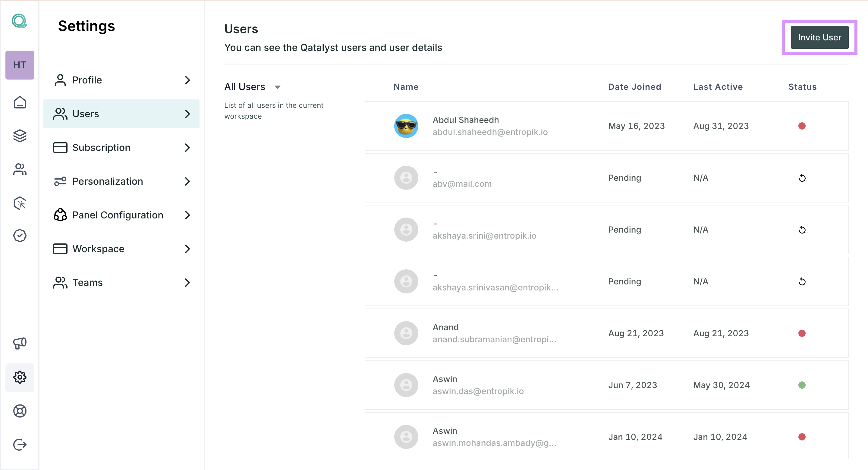
Task: Click the email aswin.mohandas.ambady@g...
Action: click(494, 443)
